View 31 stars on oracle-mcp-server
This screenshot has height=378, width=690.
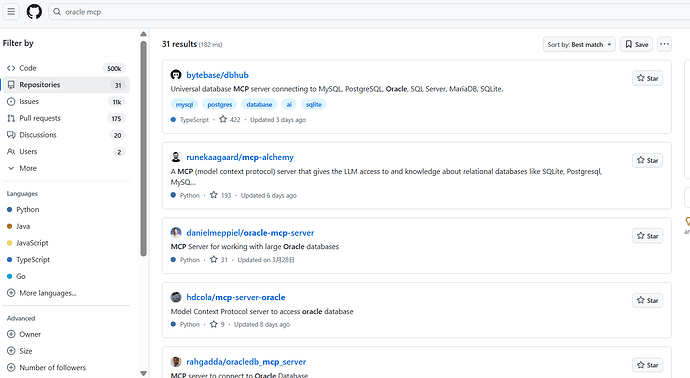[x=219, y=260]
